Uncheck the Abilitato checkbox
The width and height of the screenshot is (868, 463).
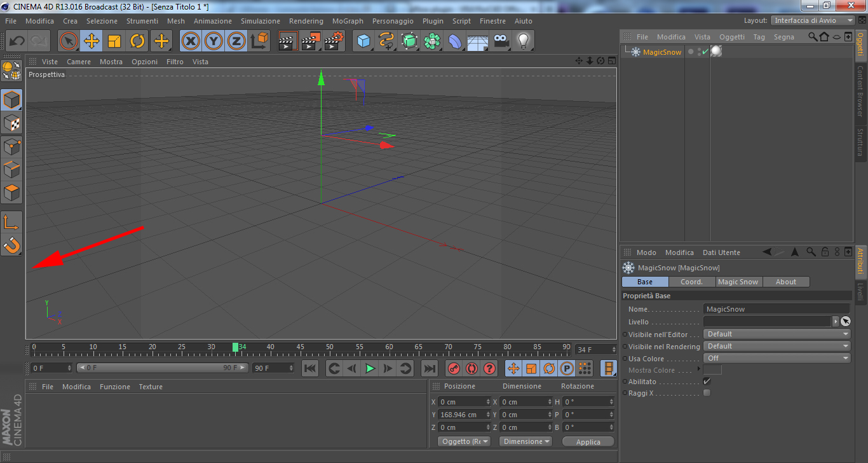(707, 381)
